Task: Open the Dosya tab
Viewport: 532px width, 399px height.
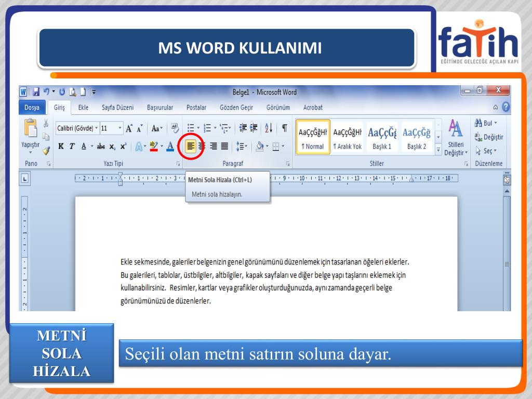Action: point(32,108)
